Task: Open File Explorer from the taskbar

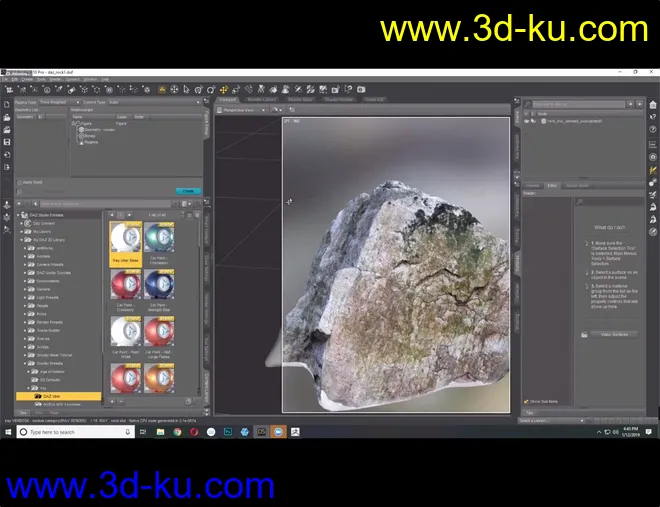Action: pos(160,432)
